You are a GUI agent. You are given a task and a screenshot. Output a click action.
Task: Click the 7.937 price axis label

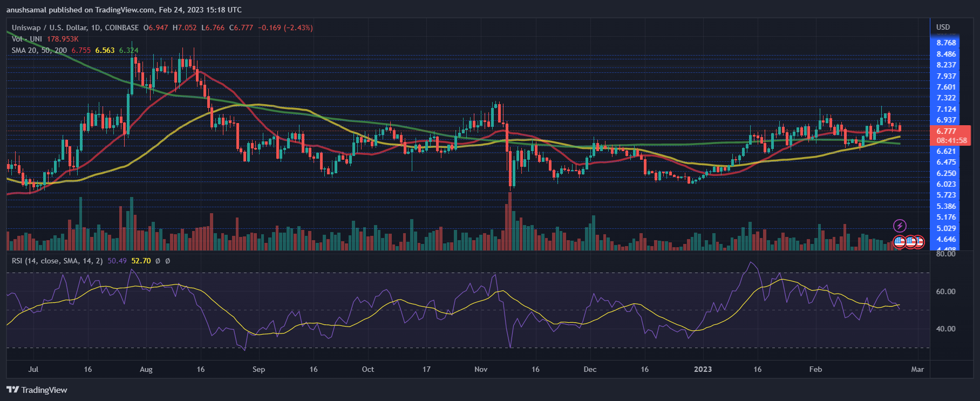pos(946,76)
